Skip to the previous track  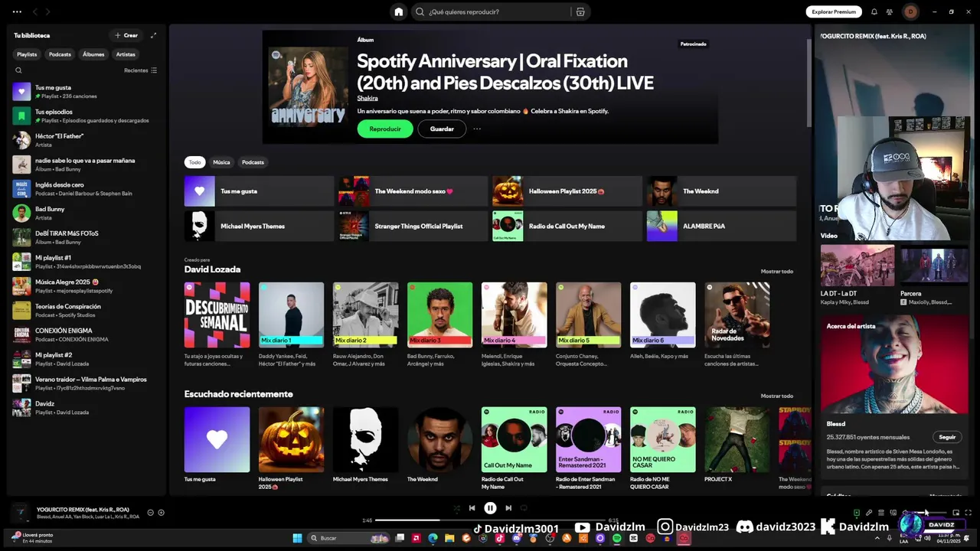pos(472,508)
